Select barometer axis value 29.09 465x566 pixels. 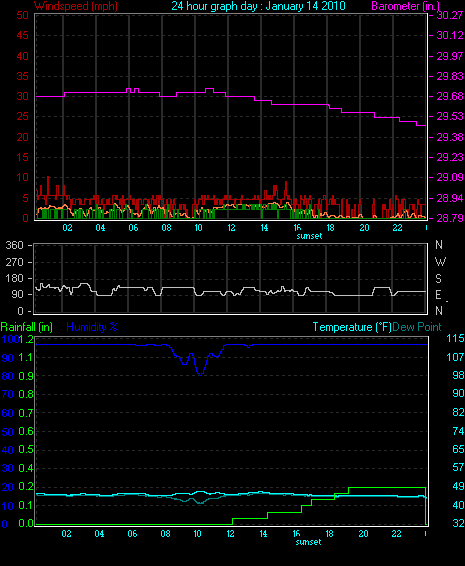tap(450, 178)
